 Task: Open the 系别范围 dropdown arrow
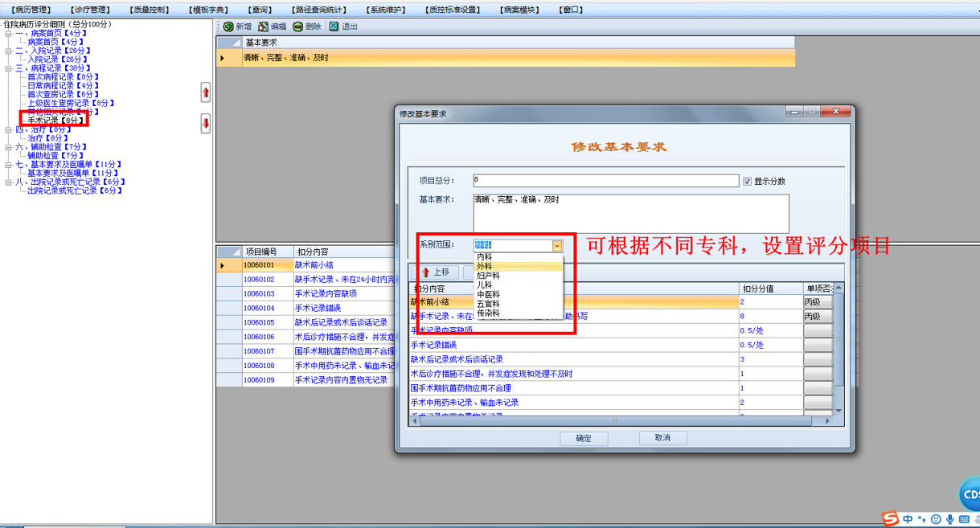pyautogui.click(x=557, y=246)
